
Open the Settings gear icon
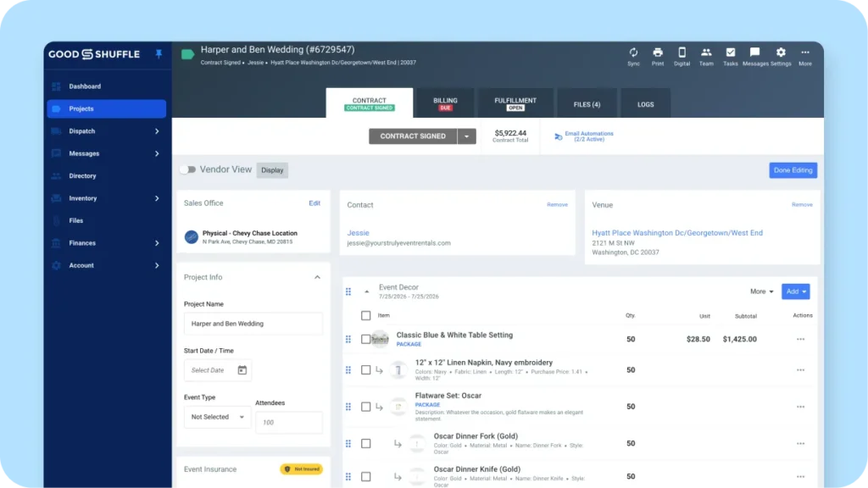(781, 53)
